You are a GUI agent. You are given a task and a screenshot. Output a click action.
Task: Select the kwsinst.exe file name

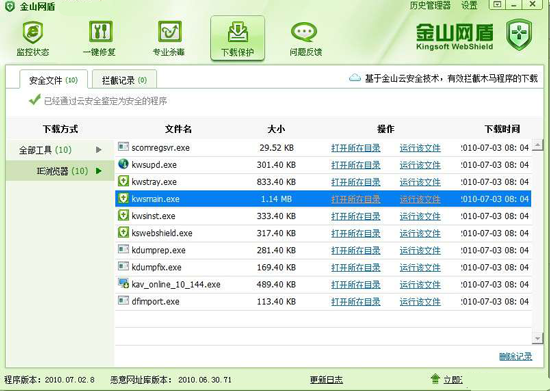point(153,216)
